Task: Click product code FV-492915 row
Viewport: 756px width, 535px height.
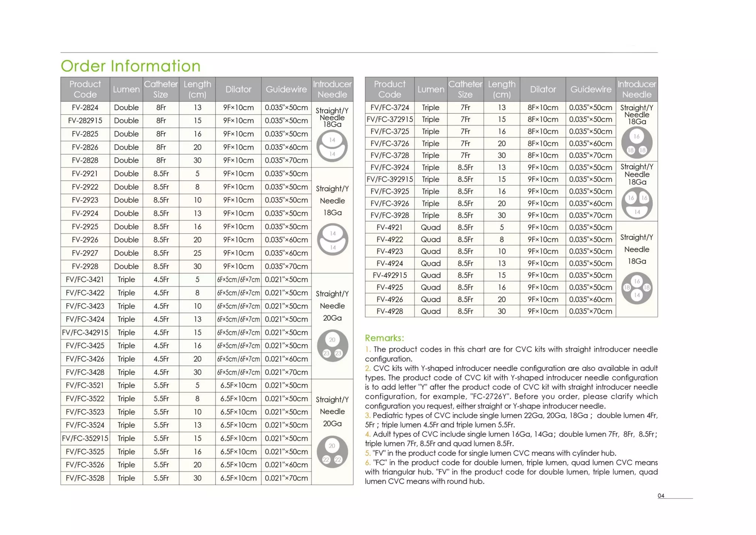Action: 389,275
